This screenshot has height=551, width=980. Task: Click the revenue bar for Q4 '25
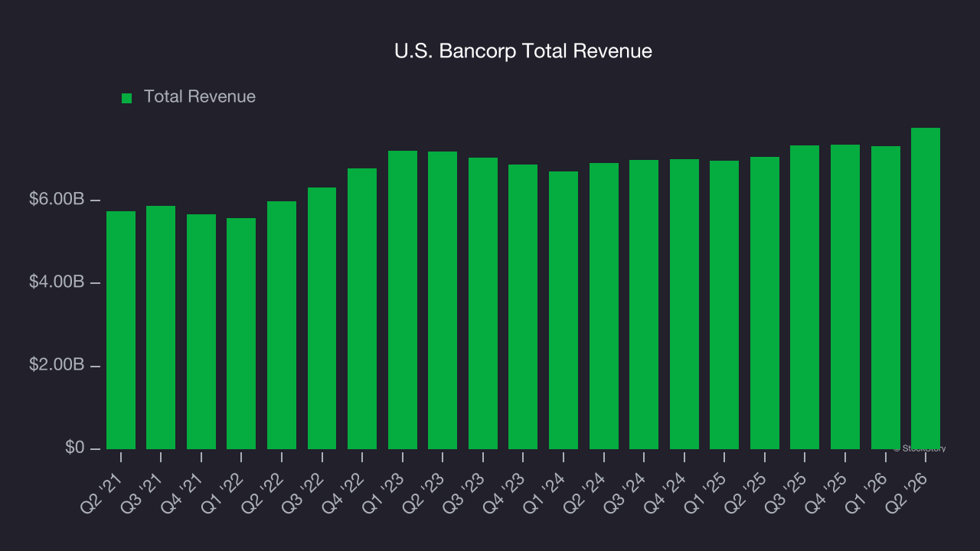(x=845, y=297)
